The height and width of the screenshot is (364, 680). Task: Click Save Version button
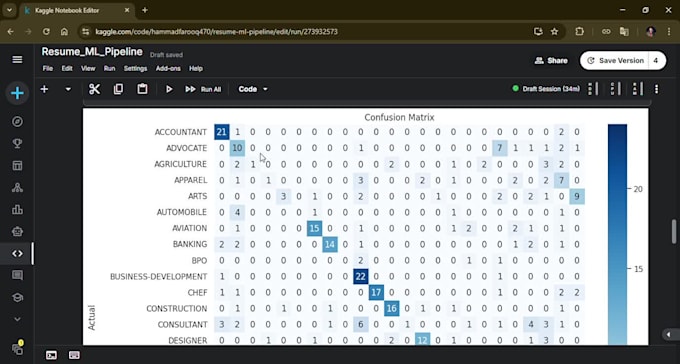pos(615,61)
